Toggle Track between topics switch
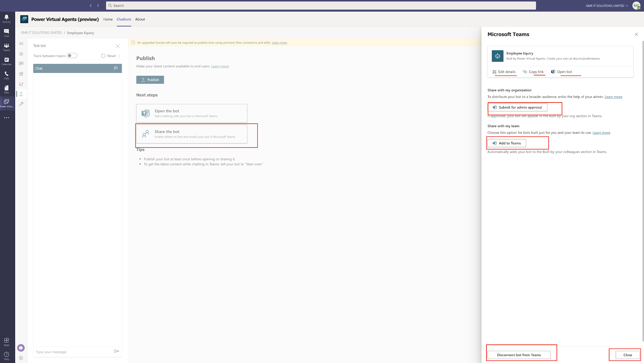Viewport: 644px width, 363px height. [72, 56]
